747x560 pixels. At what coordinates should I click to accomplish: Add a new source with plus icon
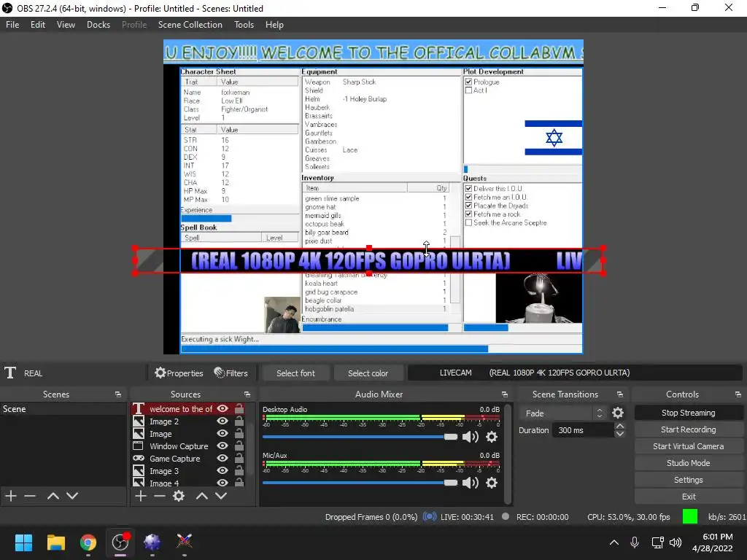[141, 496]
